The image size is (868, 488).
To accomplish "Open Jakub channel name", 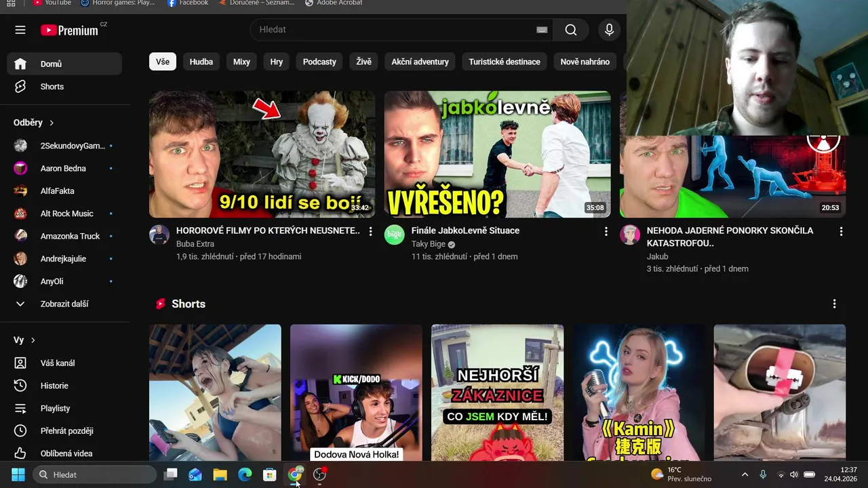I will click(658, 256).
